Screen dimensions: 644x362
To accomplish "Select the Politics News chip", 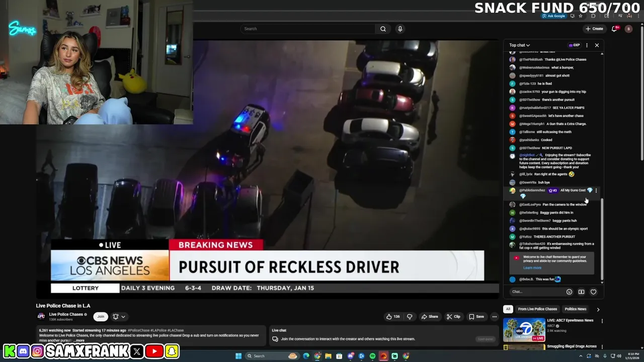I will click(x=575, y=309).
